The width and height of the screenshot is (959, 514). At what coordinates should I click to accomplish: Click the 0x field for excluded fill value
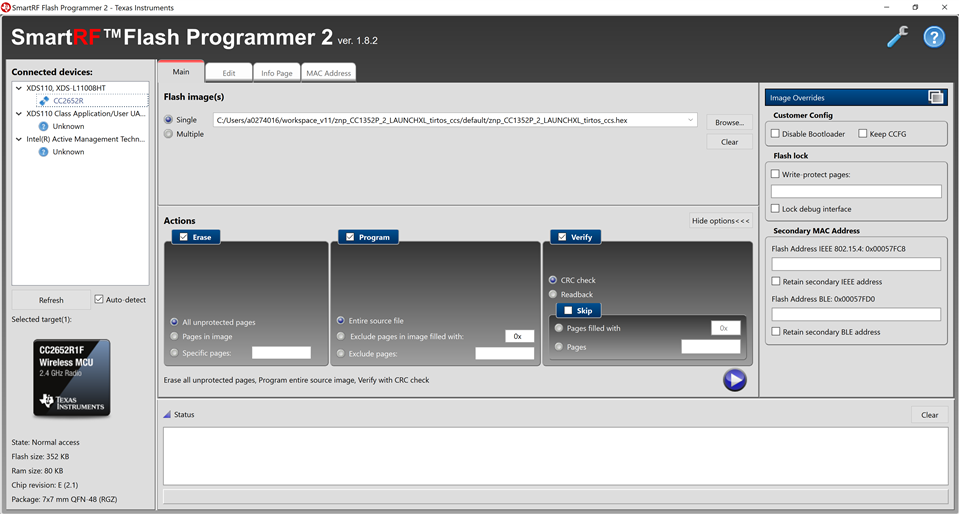519,336
